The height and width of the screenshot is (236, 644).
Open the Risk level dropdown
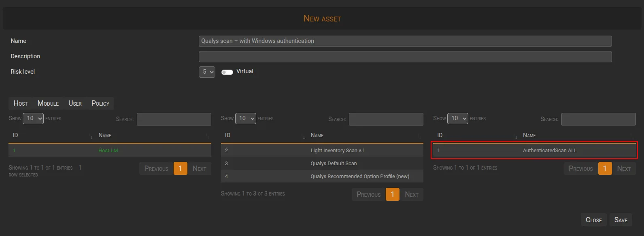(x=207, y=72)
